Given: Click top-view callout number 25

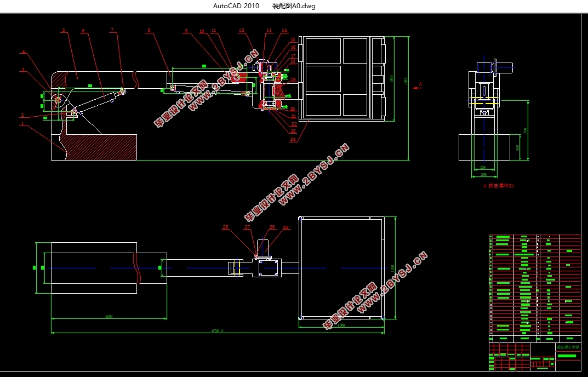Looking at the screenshot, I should pos(286,227).
